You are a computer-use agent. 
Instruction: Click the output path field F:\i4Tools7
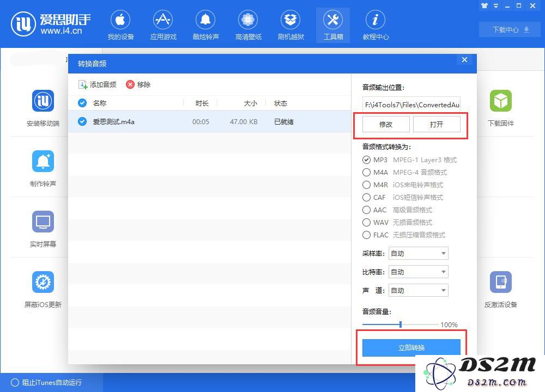point(411,105)
